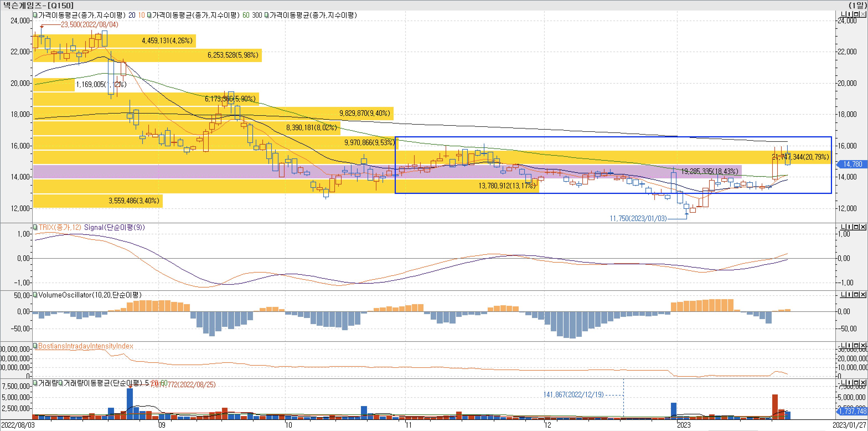The width and height of the screenshot is (868, 431).
Task: Click the 11,750(2023/01/03) low marker
Action: pyautogui.click(x=638, y=219)
